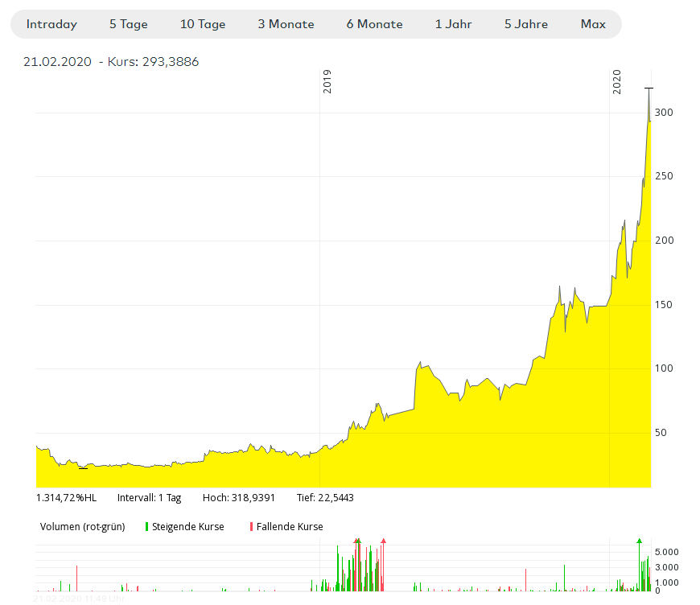Switch to the Intraday tab
The width and height of the screenshot is (700, 605).
51,24
